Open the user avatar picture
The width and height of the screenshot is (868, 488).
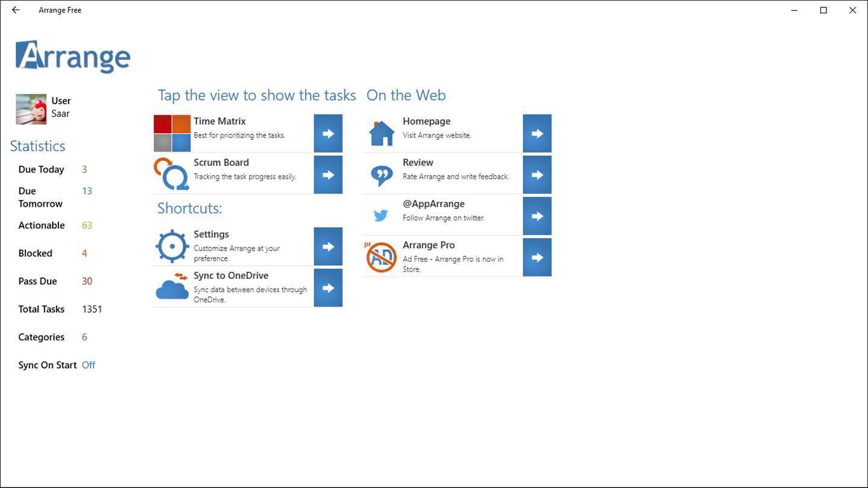pos(31,109)
